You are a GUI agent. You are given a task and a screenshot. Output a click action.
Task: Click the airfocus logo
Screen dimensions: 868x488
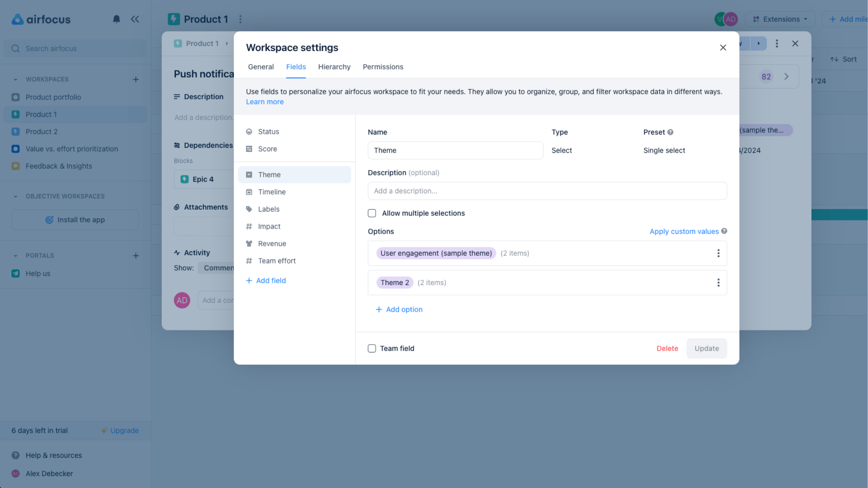click(41, 19)
